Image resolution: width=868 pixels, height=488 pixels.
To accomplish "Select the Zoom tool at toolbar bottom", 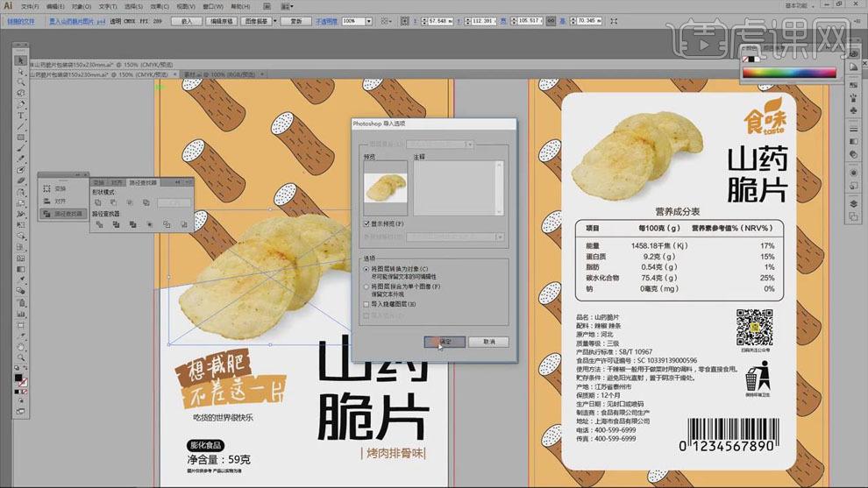I will (x=20, y=357).
